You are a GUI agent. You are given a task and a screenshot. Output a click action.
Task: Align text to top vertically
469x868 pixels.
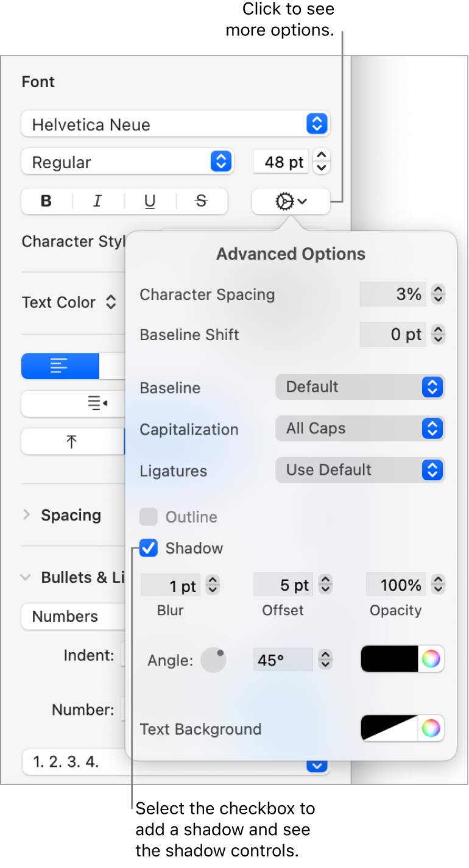click(72, 442)
